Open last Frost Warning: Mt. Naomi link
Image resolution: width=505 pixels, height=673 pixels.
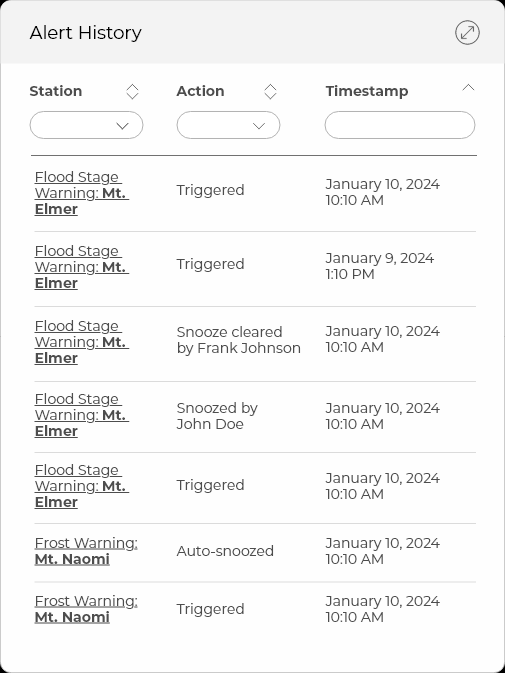86,609
